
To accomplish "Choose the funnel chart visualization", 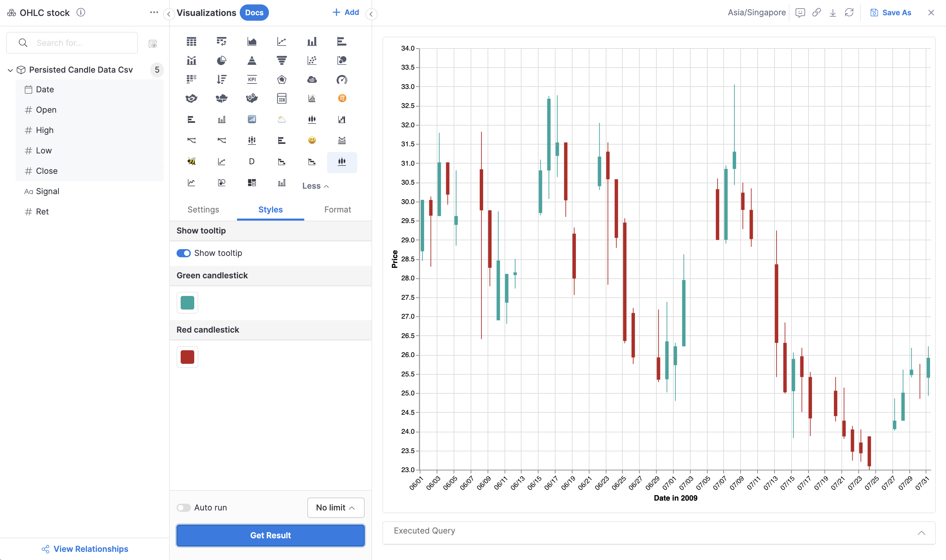I will point(282,60).
